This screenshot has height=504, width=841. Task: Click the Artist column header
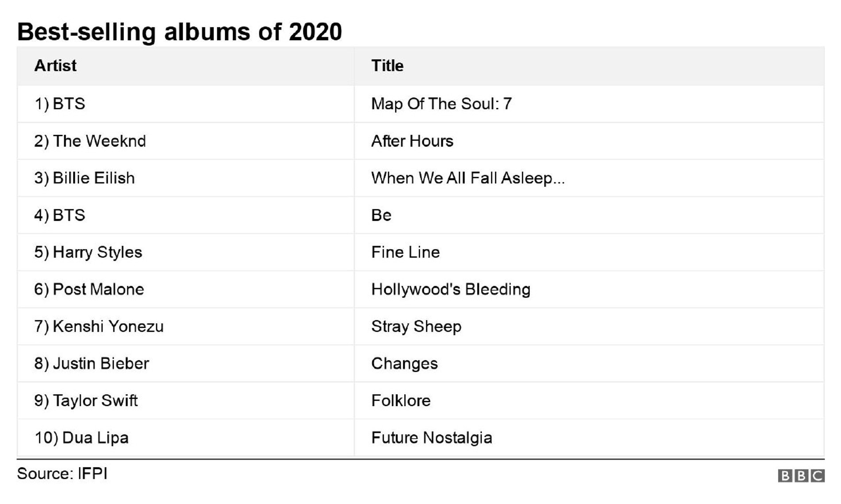(55, 66)
